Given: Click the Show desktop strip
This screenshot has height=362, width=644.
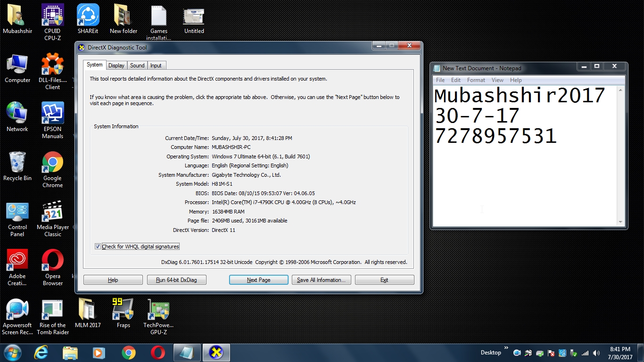Looking at the screenshot, I should point(640,353).
